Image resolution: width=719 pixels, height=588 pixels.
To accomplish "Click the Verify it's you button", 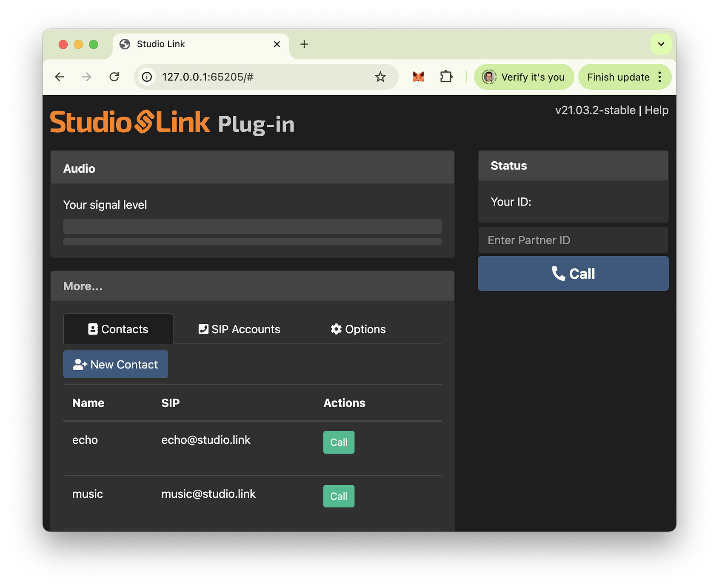I will (524, 77).
